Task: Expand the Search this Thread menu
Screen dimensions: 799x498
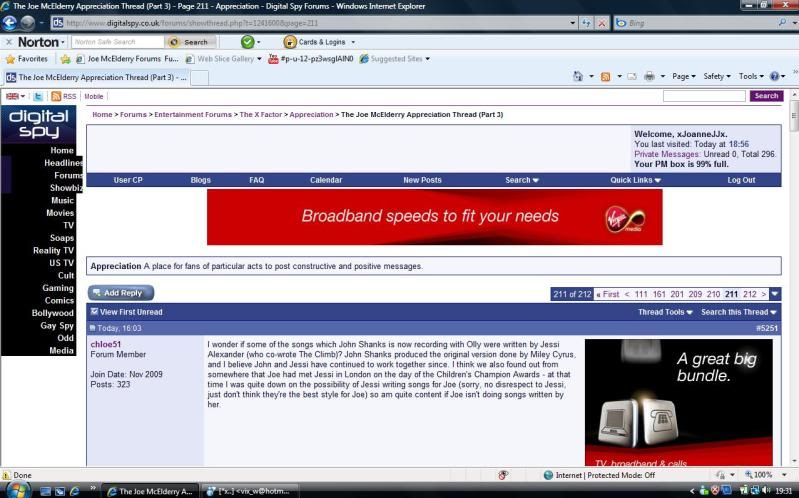Action: coord(739,312)
